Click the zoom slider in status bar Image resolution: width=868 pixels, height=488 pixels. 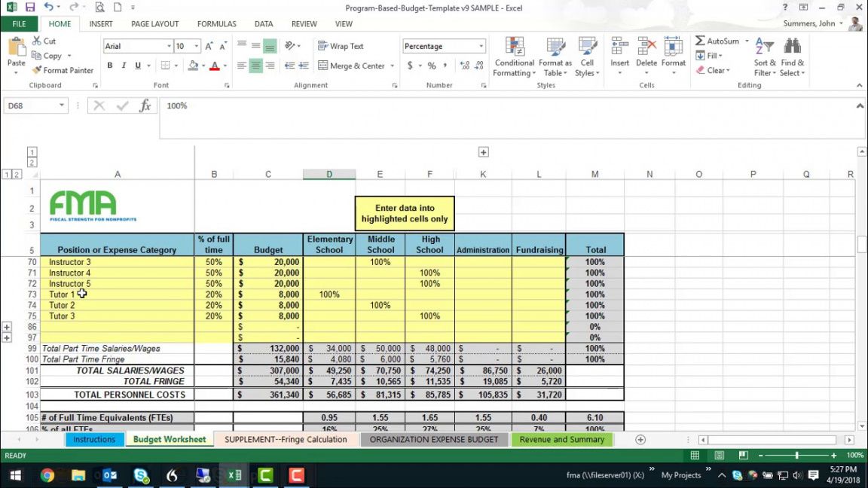coord(796,456)
